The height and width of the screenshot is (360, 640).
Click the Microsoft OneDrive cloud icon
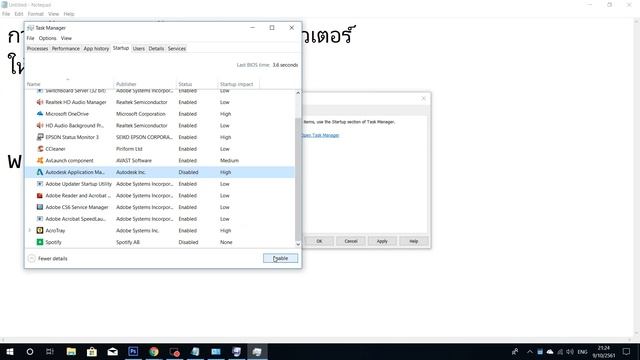(40, 113)
